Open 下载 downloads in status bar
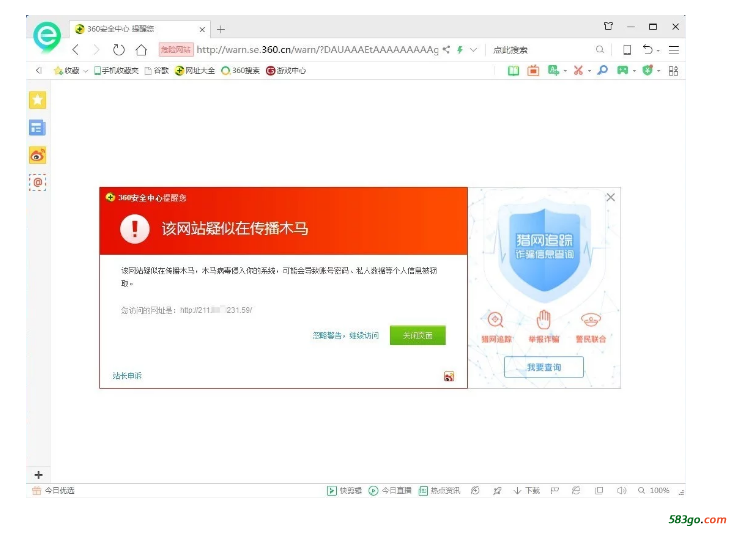 point(527,490)
